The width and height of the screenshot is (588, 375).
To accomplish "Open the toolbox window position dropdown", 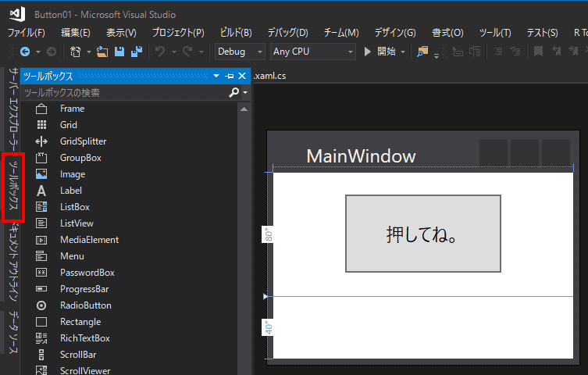I will 216,76.
